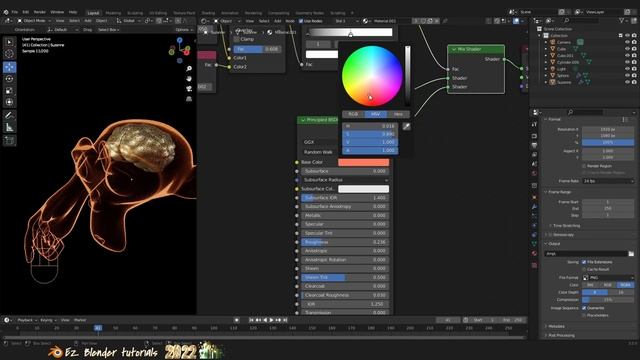This screenshot has height=360, width=640.
Task: Click the blue Z axis on navigation gizmo
Action: tap(180, 40)
